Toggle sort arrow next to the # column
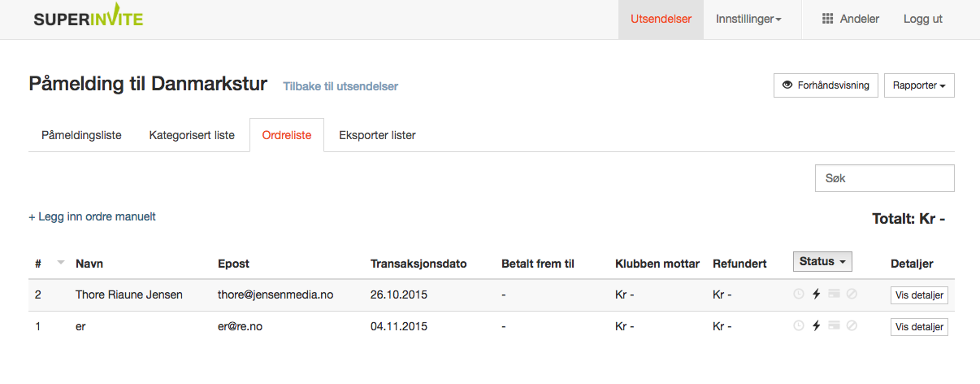The width and height of the screenshot is (980, 384). point(61,263)
